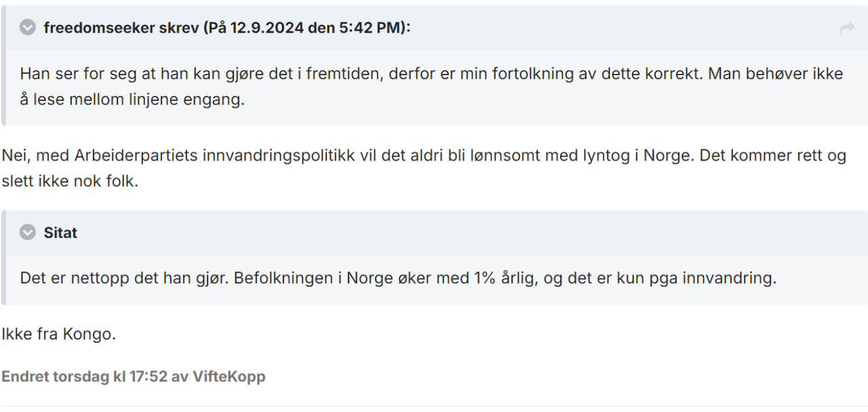Click the go-to-original-post arrow icon

pos(847,28)
